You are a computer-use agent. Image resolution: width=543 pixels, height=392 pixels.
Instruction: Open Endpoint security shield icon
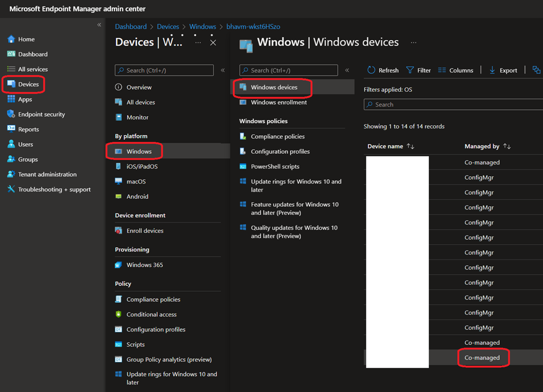pyautogui.click(x=11, y=114)
